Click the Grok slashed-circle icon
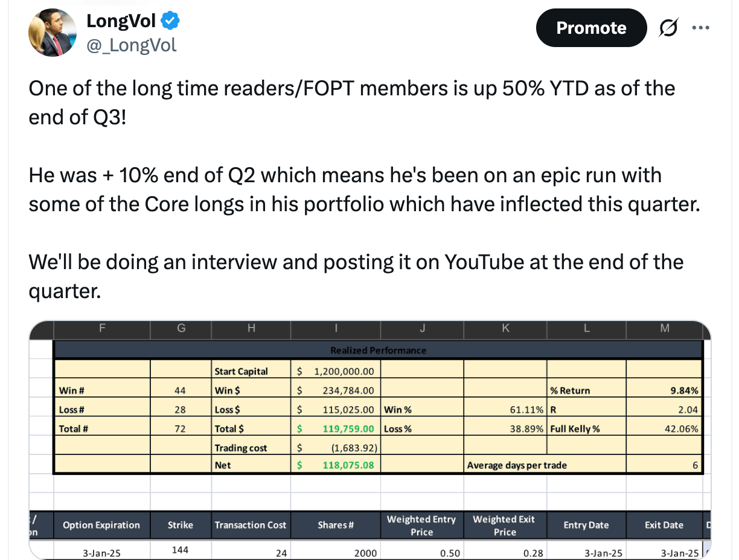 click(x=668, y=28)
